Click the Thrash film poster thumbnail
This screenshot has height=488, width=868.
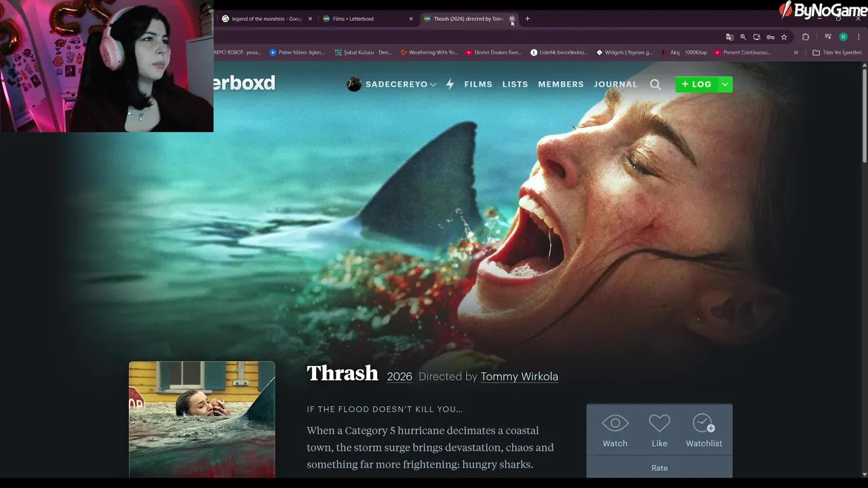pos(202,420)
